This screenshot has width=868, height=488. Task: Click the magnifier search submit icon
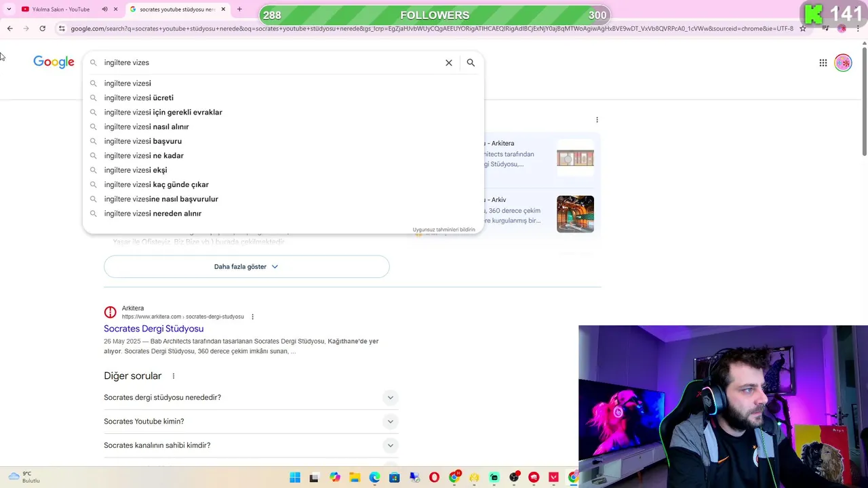coord(471,62)
